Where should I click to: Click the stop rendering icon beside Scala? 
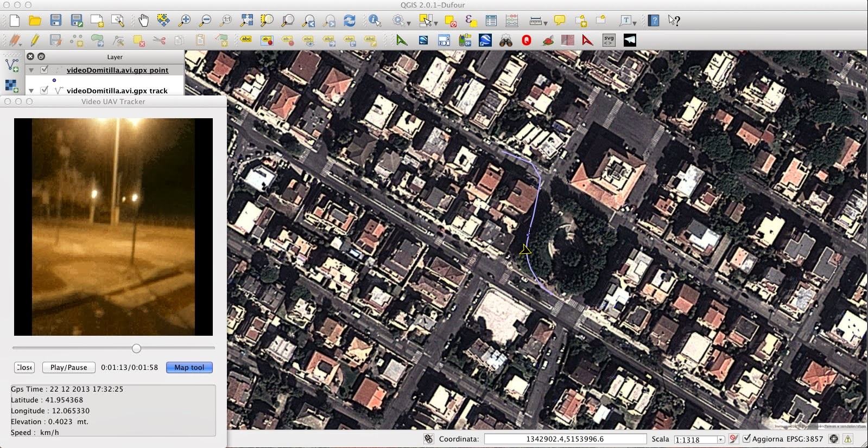(734, 439)
